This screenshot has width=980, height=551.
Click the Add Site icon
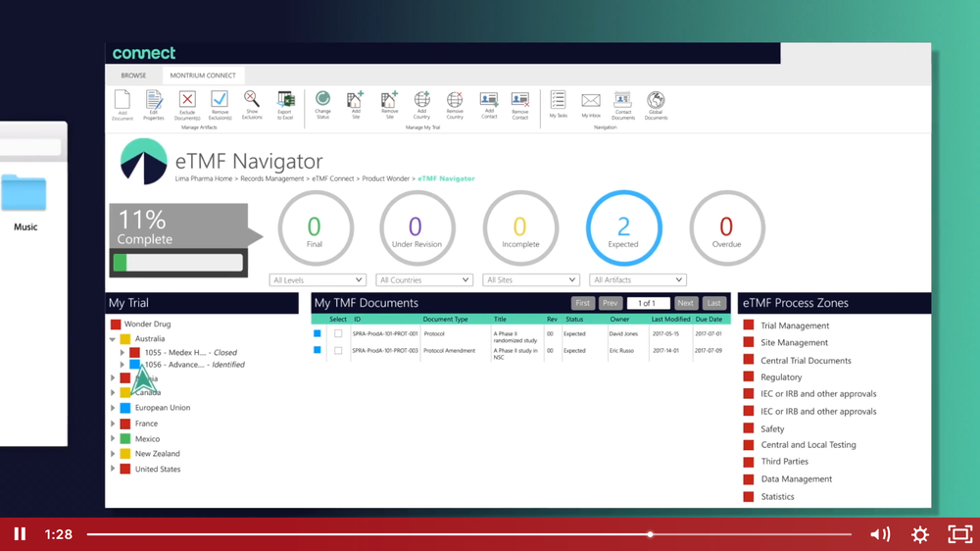(355, 99)
